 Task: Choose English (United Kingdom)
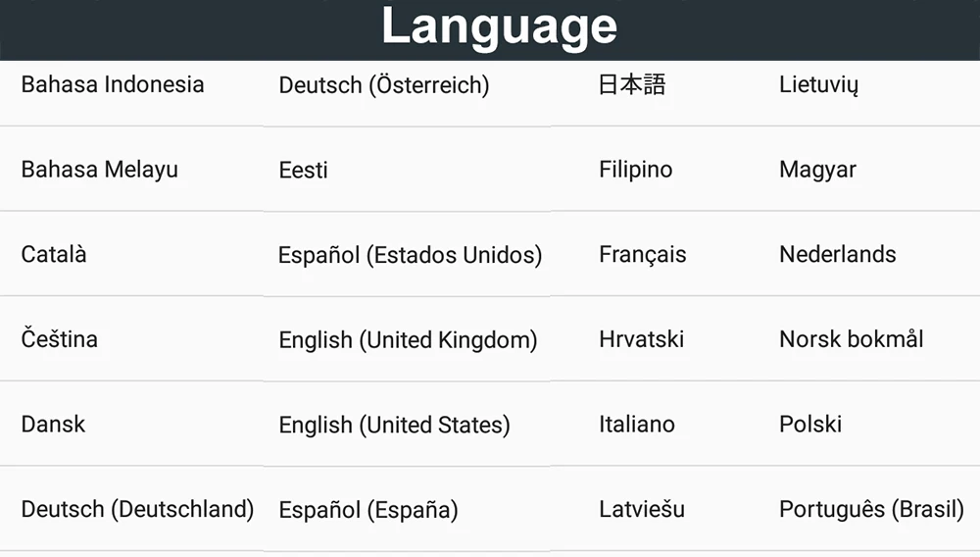[x=408, y=340]
